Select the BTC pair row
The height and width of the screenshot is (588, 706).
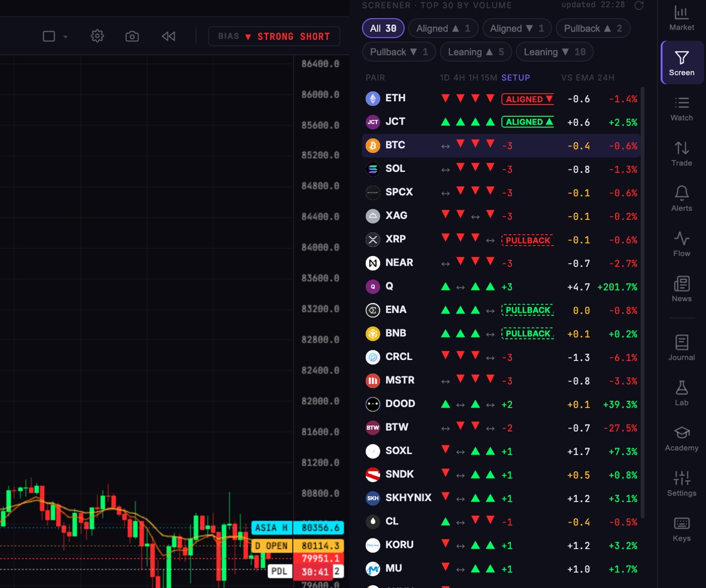pos(501,145)
